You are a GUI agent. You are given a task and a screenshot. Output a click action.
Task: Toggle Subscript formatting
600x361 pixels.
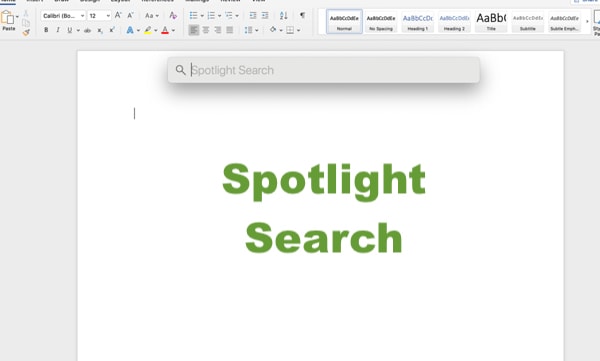[99, 30]
